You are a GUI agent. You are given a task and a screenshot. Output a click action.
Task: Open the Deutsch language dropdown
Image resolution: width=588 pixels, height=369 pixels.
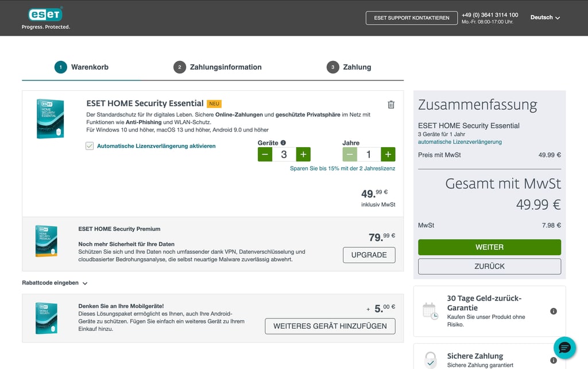point(545,17)
